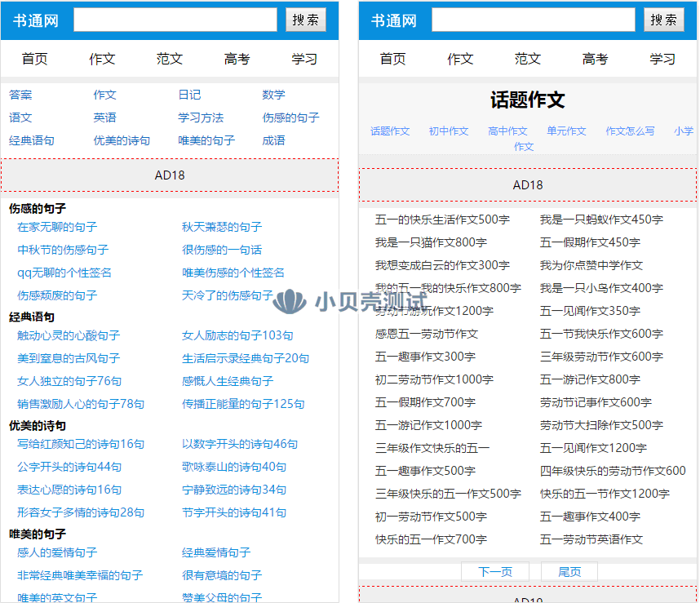Click the 下一页 pagination button

pyautogui.click(x=495, y=572)
